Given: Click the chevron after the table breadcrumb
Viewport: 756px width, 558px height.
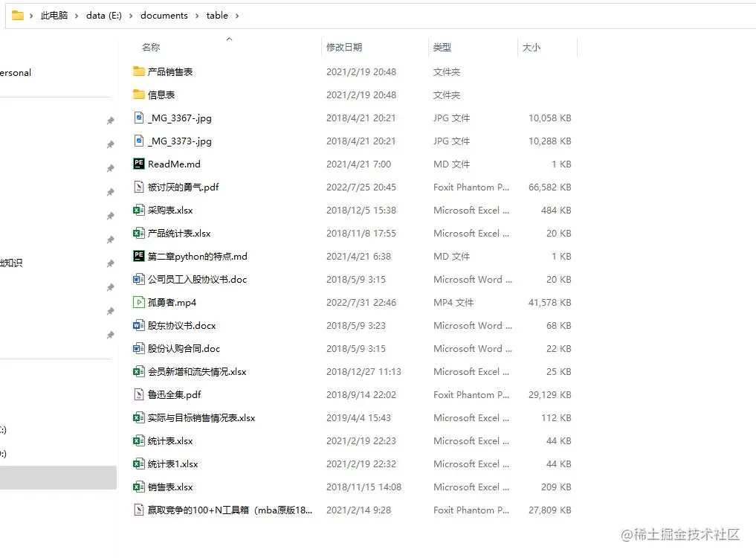Looking at the screenshot, I should 237,15.
